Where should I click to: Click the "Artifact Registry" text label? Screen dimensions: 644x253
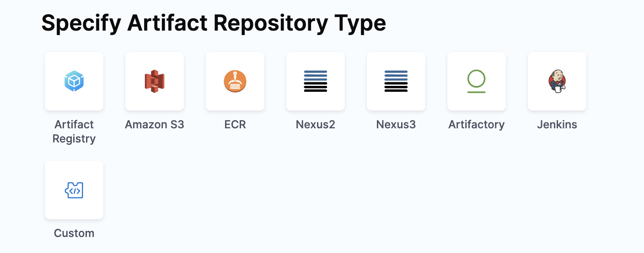click(74, 132)
